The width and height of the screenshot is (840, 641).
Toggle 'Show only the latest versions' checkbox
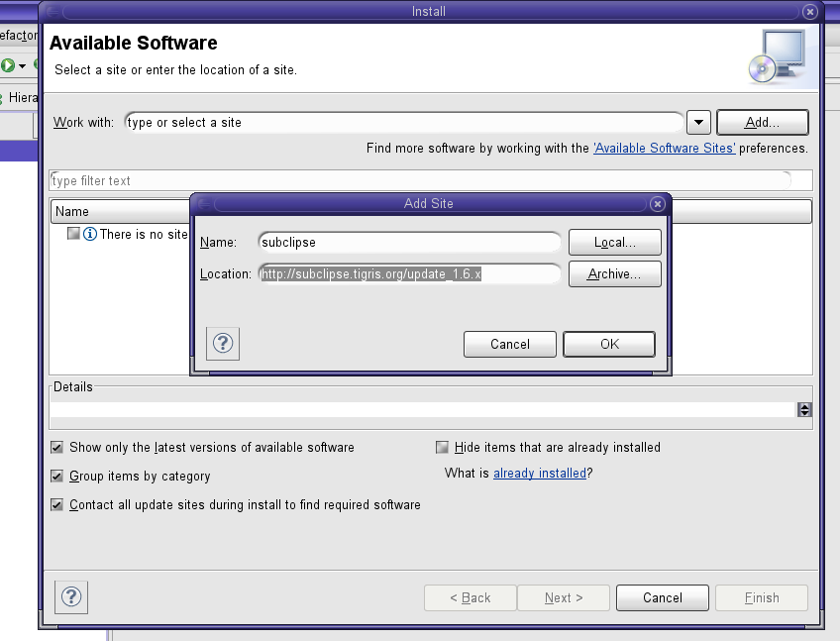(57, 448)
